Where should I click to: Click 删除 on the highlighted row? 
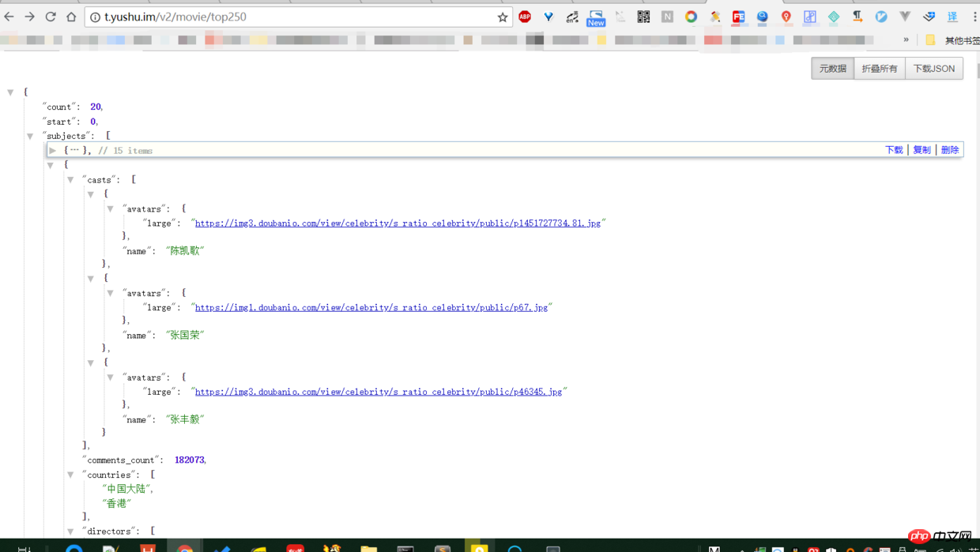(x=950, y=150)
